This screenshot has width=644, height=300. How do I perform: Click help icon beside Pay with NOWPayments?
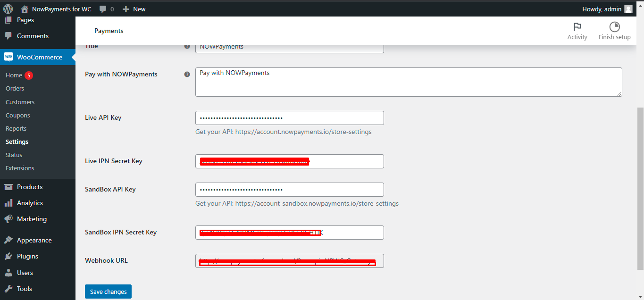tap(187, 74)
